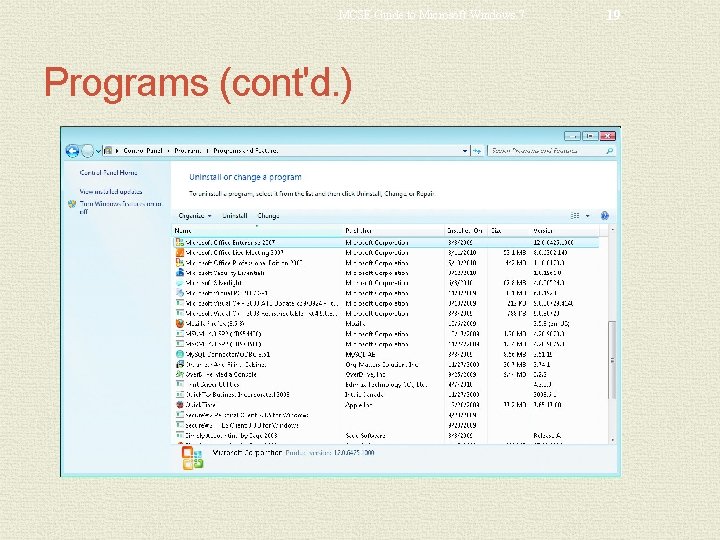Screen dimensions: 720x540
Task: Click the Microsoft Office Live Meeting 2007 icon
Action: 180,252
